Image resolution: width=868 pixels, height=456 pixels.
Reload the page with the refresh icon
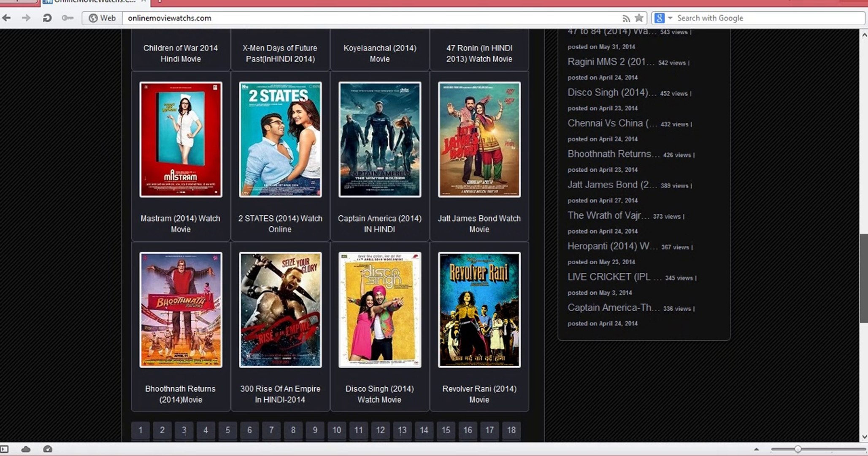pyautogui.click(x=47, y=18)
